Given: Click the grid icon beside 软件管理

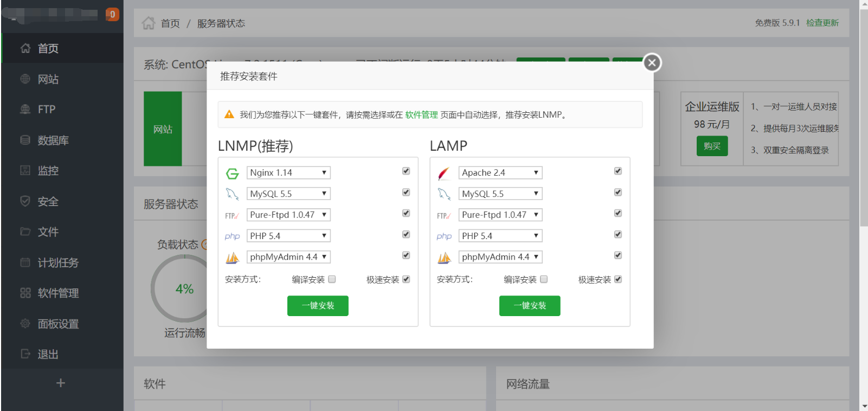Looking at the screenshot, I should click(25, 293).
